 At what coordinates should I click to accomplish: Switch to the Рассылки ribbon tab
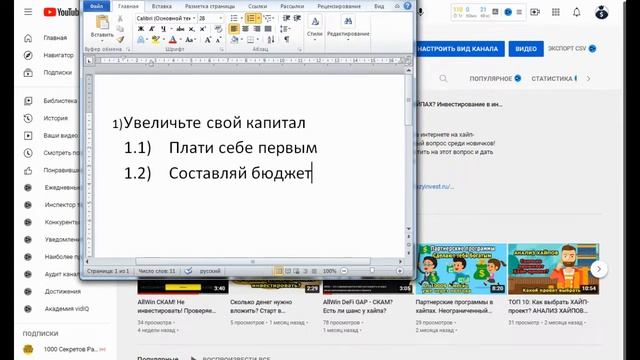[x=292, y=6]
